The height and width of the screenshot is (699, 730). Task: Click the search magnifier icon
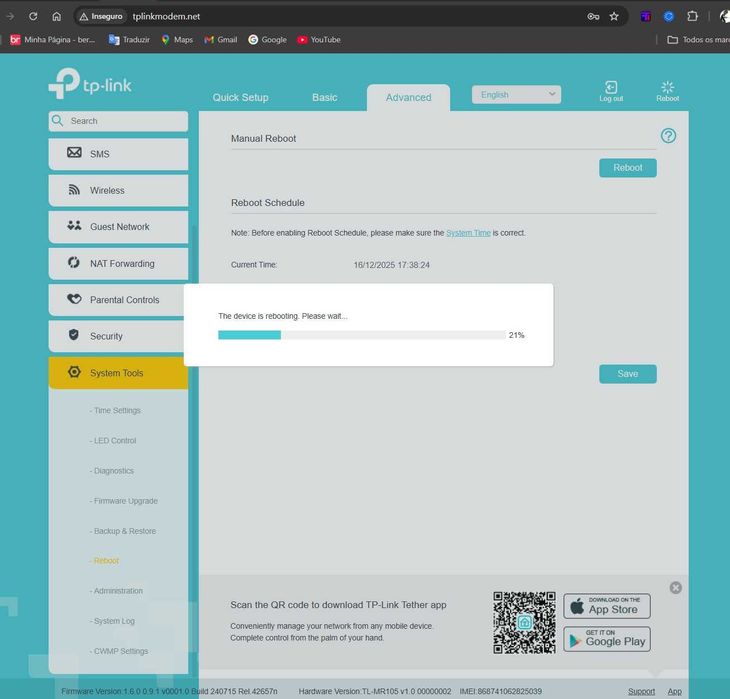(x=57, y=121)
